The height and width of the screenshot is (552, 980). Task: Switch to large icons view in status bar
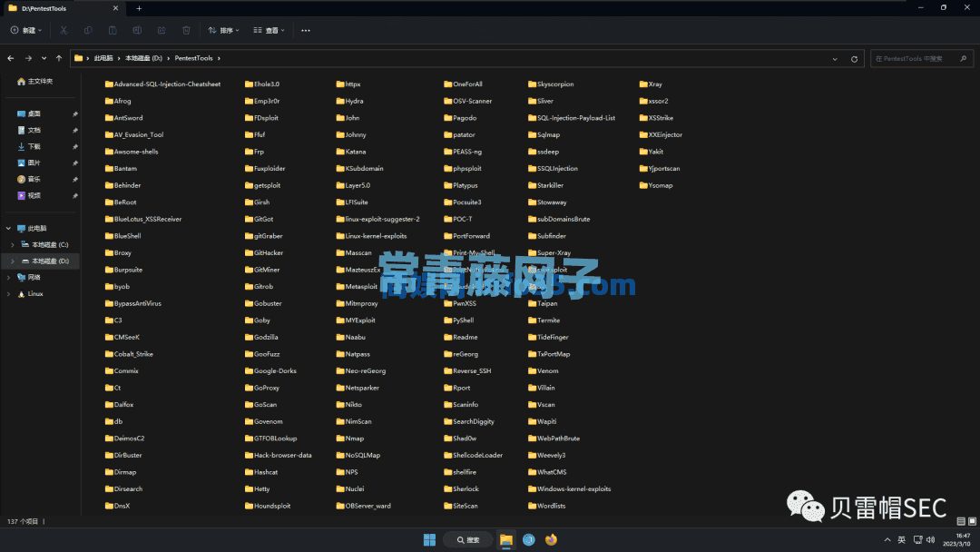[x=972, y=521]
